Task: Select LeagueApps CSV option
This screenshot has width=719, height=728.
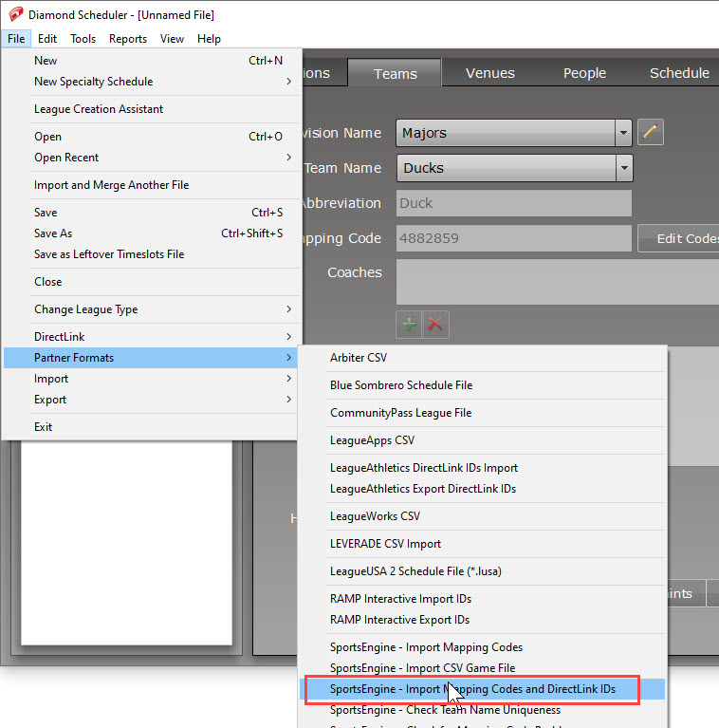Action: click(483, 440)
